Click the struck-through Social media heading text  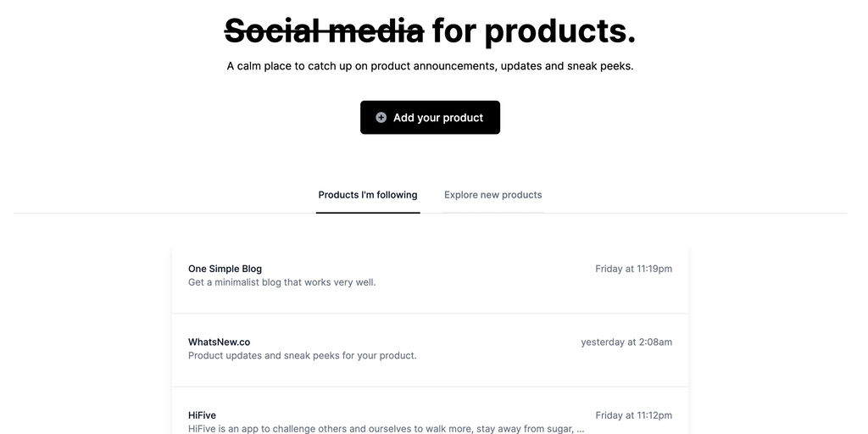pos(324,31)
